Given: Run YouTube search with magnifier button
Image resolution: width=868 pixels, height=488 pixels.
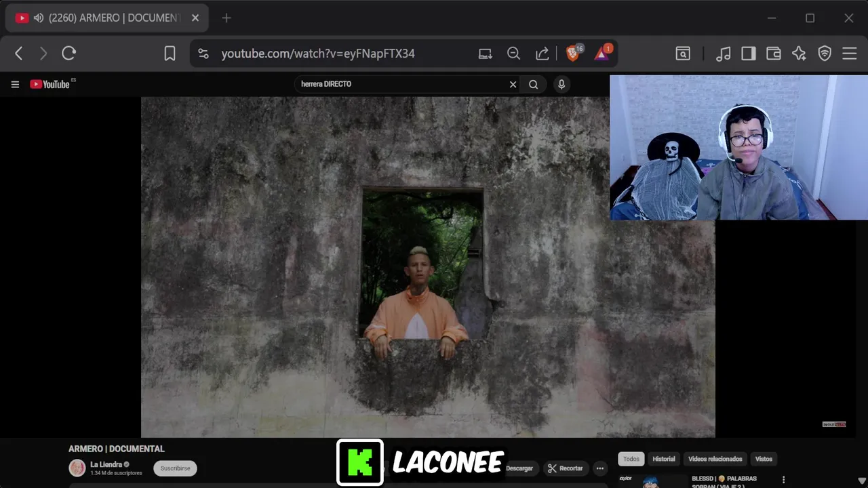Looking at the screenshot, I should pyautogui.click(x=534, y=85).
